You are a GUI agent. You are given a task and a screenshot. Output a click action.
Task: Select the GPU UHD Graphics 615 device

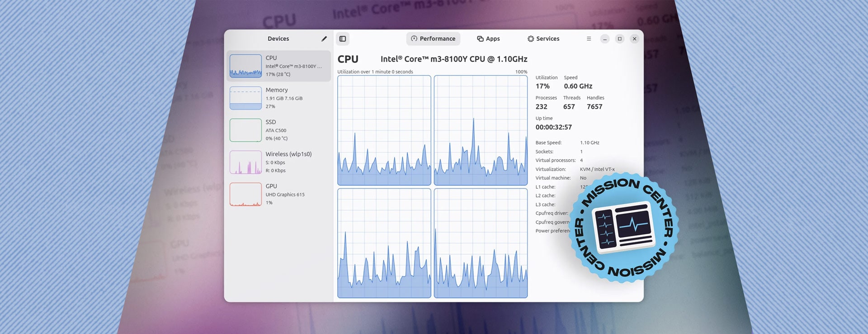[x=278, y=195]
